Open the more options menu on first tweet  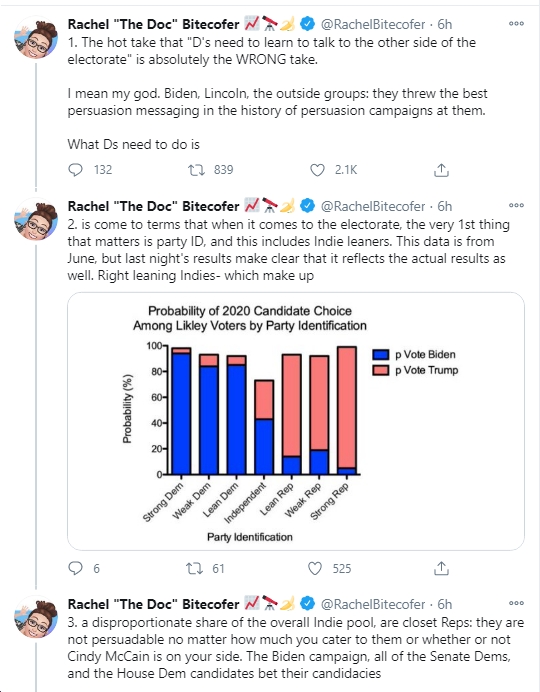coord(516,23)
